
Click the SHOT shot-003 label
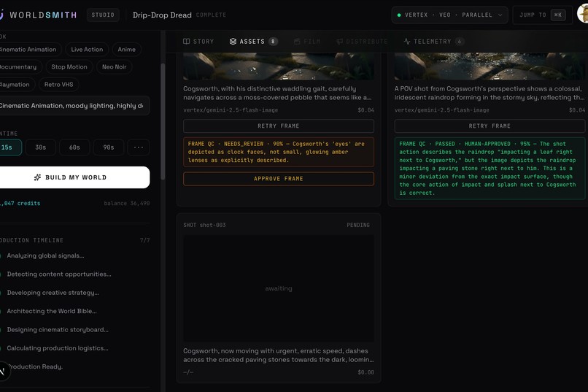point(204,225)
